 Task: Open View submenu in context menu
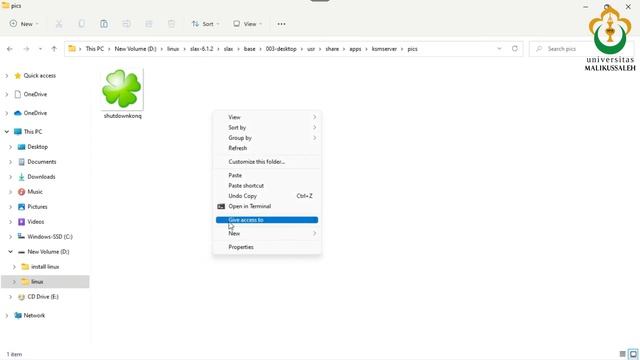tap(267, 117)
